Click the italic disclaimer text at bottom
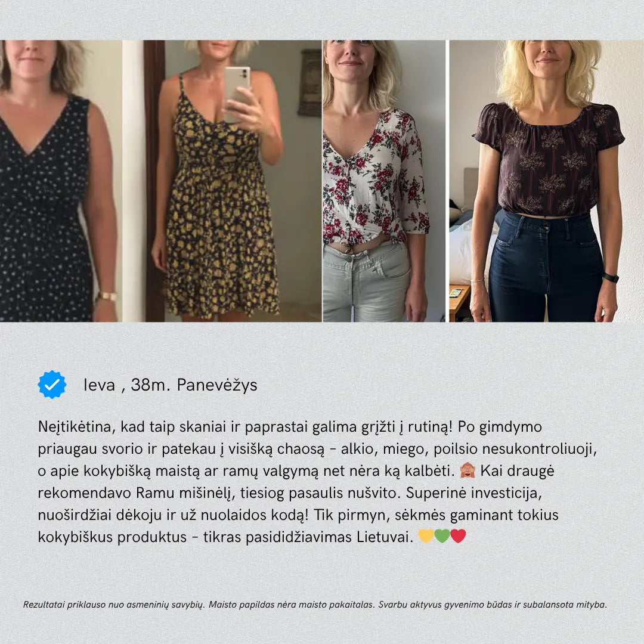Image resolution: width=644 pixels, height=644 pixels. [x=315, y=605]
